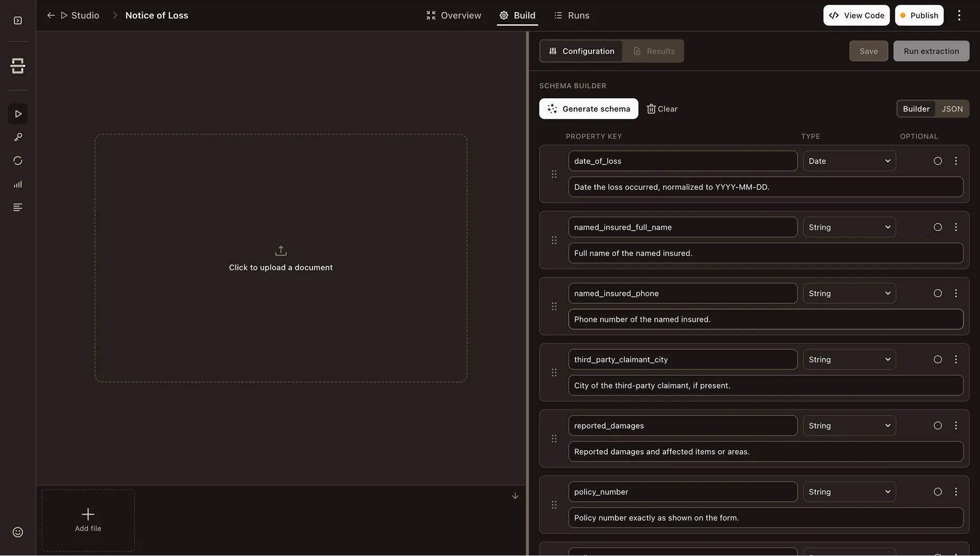The image size is (980, 556).
Task: Open more options for reported_damages
Action: 956,426
